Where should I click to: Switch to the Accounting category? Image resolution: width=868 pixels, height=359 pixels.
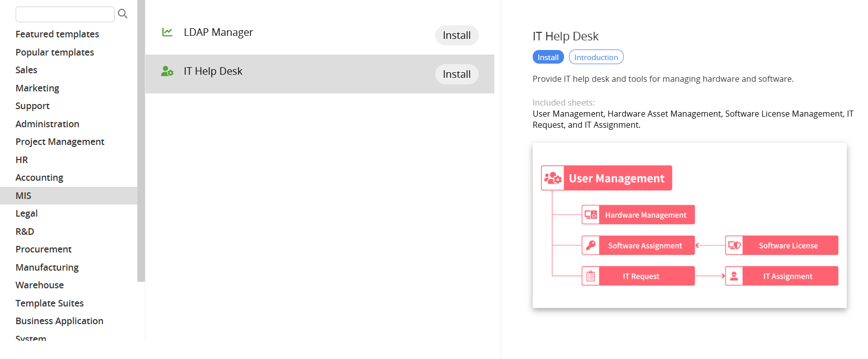(x=39, y=178)
